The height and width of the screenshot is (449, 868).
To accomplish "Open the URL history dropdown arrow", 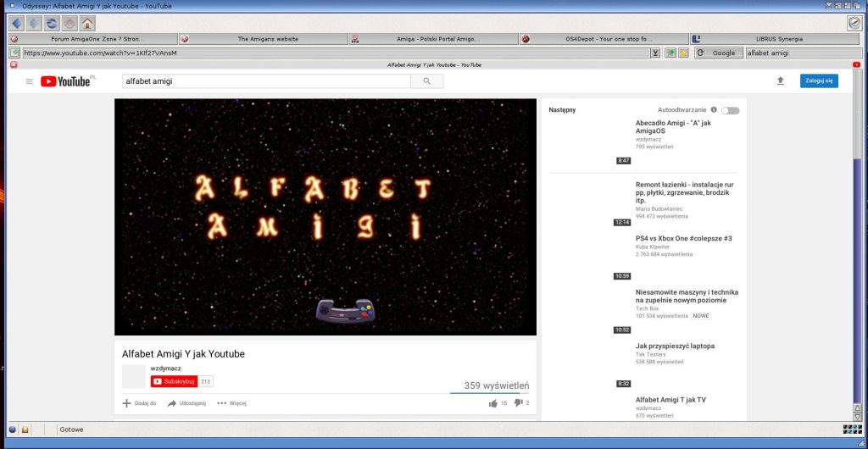I will (x=655, y=53).
